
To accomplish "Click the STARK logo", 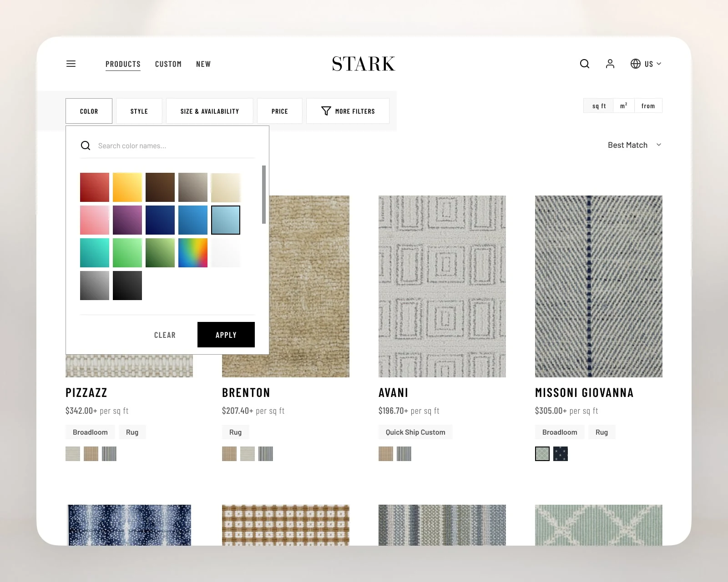I will coord(364,64).
